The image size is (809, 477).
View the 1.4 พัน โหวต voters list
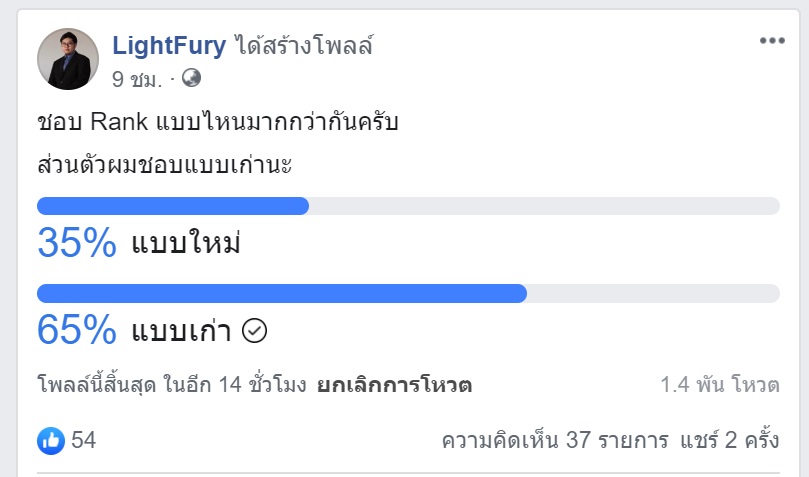pos(720,384)
